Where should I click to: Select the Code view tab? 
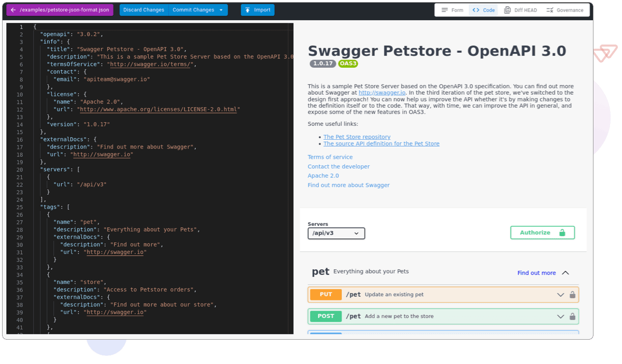(484, 10)
